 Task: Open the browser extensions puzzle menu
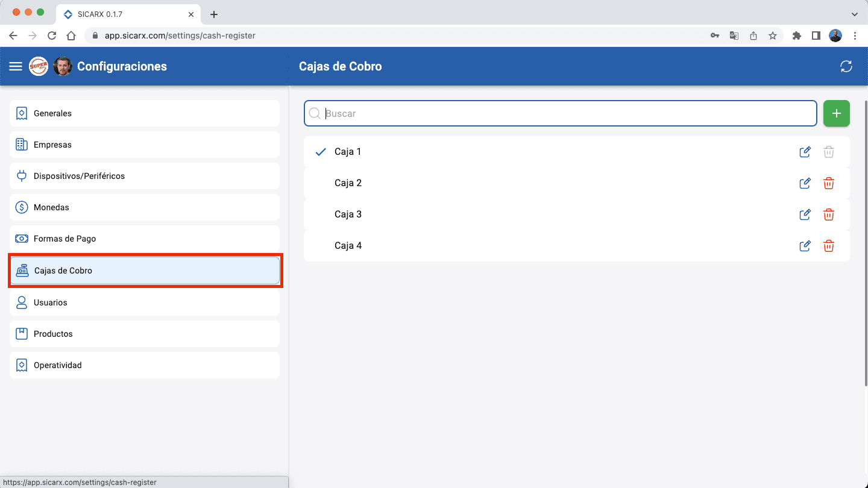pyautogui.click(x=796, y=36)
